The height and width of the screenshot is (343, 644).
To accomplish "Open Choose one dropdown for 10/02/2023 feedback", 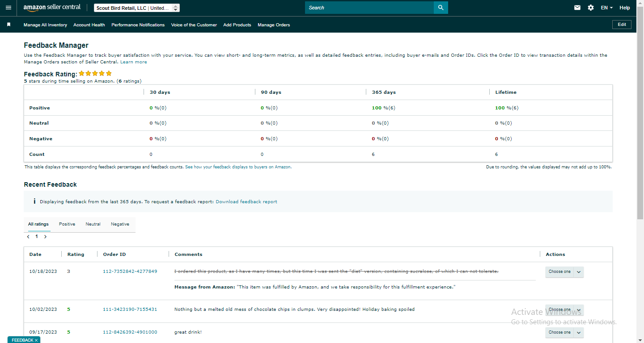I will pos(564,310).
